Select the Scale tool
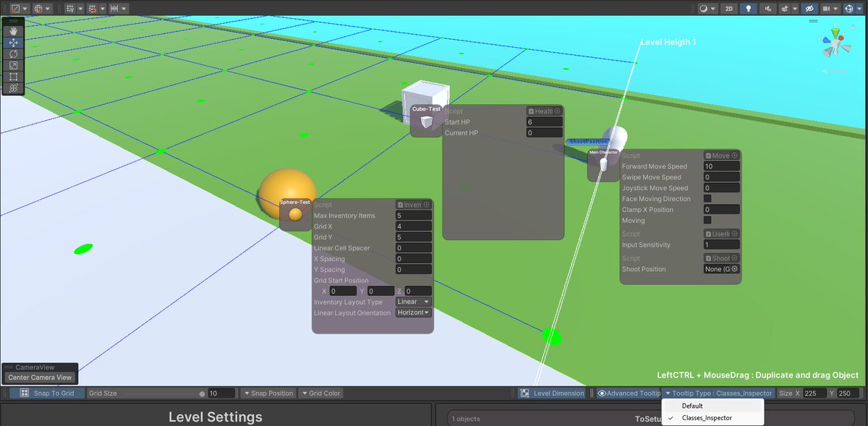Viewport: 868px width, 426px height. pos(14,65)
